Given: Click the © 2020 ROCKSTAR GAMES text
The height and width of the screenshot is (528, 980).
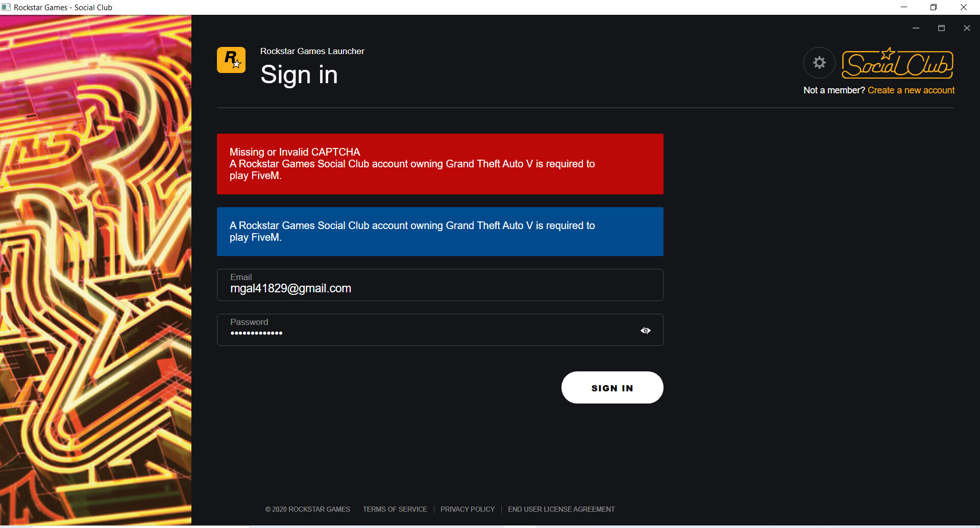Looking at the screenshot, I should tap(308, 509).
